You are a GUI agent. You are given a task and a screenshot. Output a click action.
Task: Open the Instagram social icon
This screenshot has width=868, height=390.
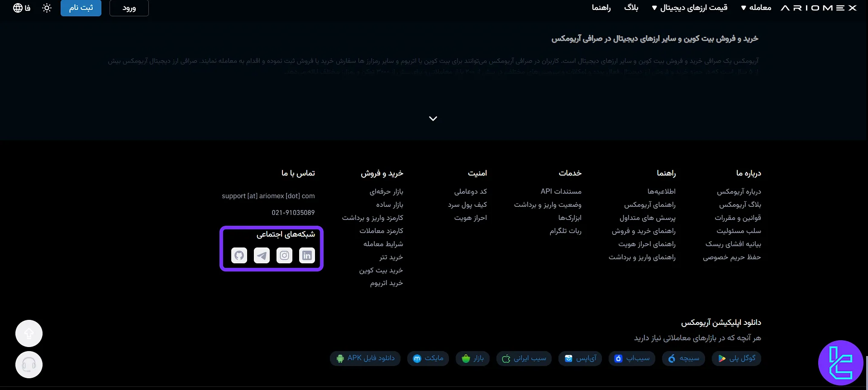284,256
